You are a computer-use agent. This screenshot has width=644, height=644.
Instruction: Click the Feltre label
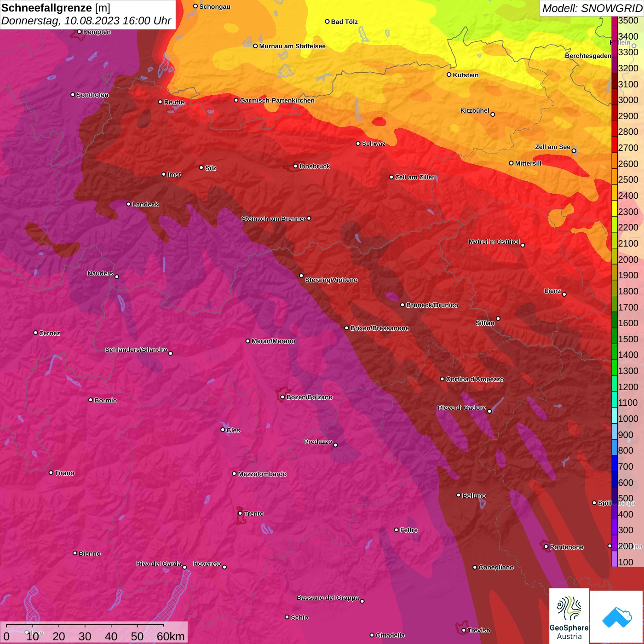[409, 530]
